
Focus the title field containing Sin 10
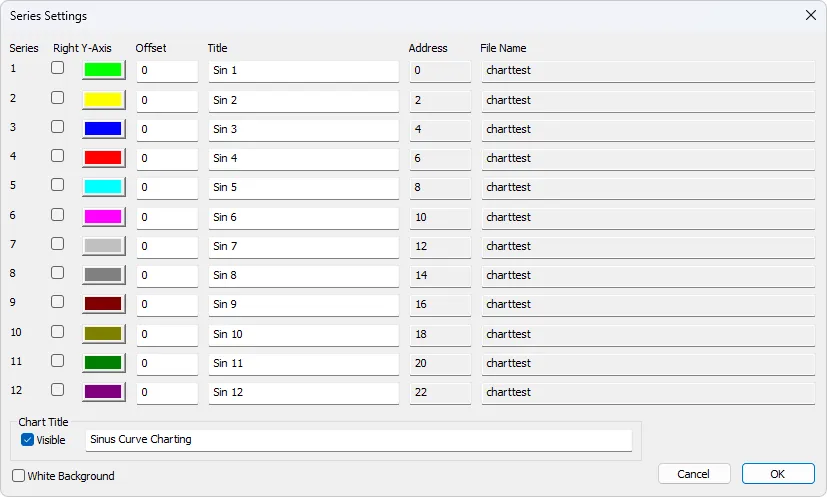[303, 334]
